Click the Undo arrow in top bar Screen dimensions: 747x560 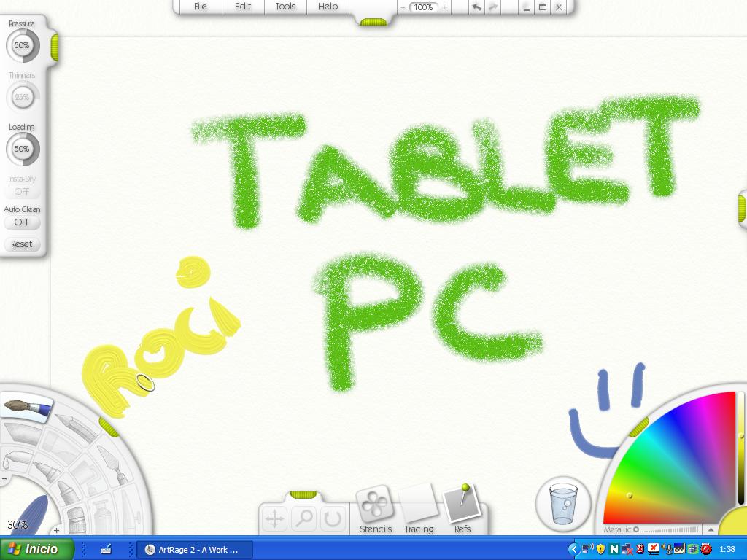[x=476, y=7]
